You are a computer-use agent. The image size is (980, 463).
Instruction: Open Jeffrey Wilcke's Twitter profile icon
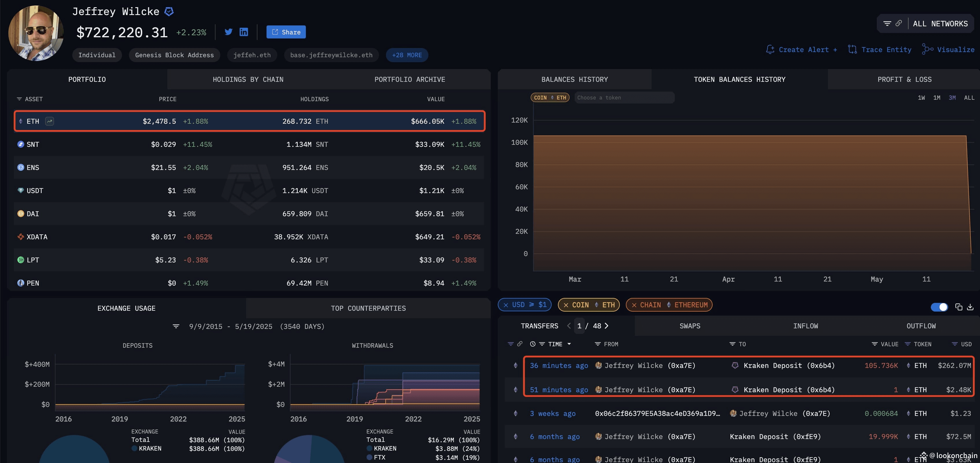tap(228, 32)
